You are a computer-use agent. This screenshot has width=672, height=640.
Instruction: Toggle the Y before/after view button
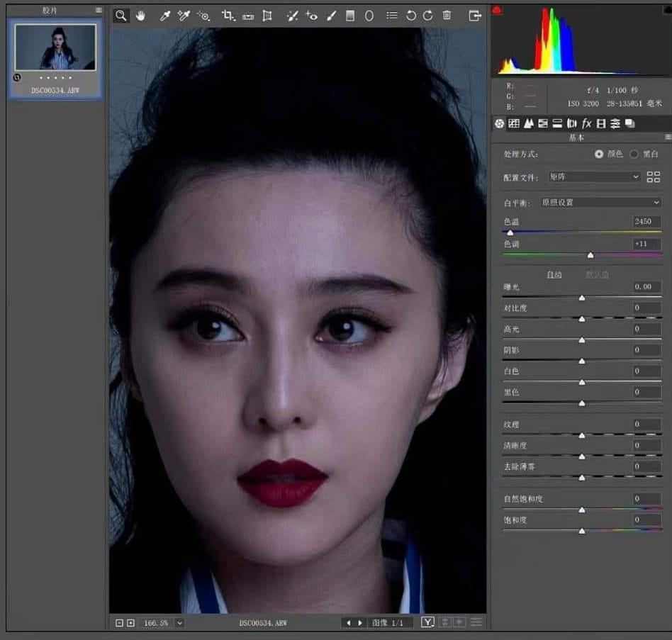point(428,622)
